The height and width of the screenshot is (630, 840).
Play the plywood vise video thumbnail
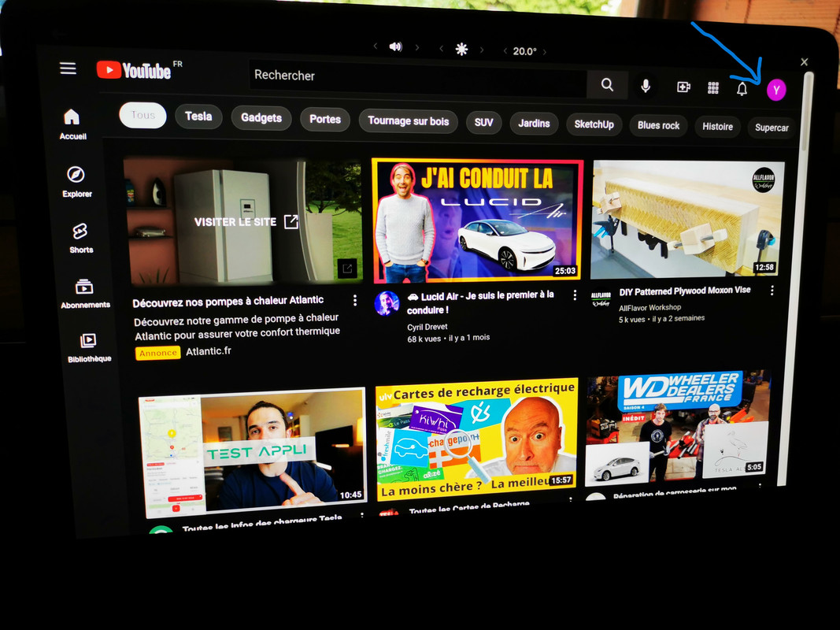click(686, 220)
